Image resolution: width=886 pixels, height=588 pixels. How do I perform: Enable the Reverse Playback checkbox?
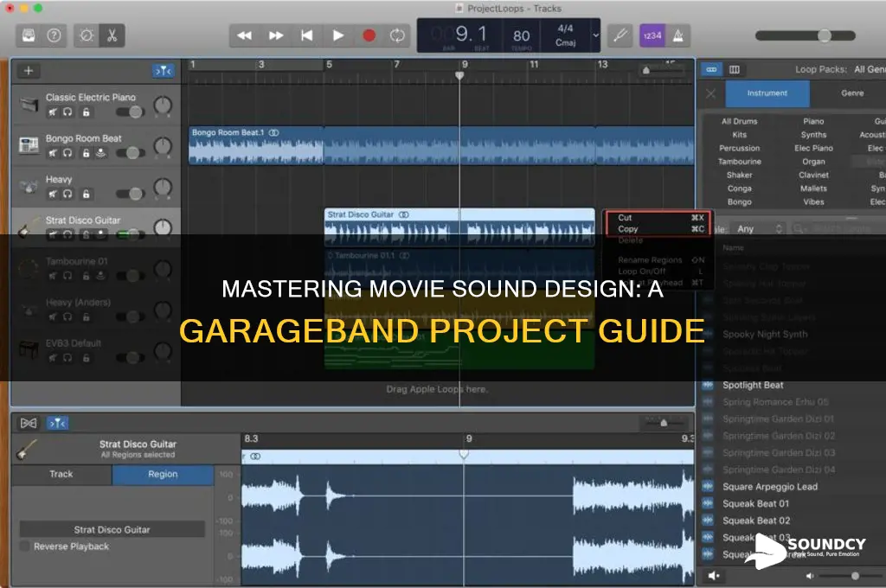pyautogui.click(x=25, y=546)
